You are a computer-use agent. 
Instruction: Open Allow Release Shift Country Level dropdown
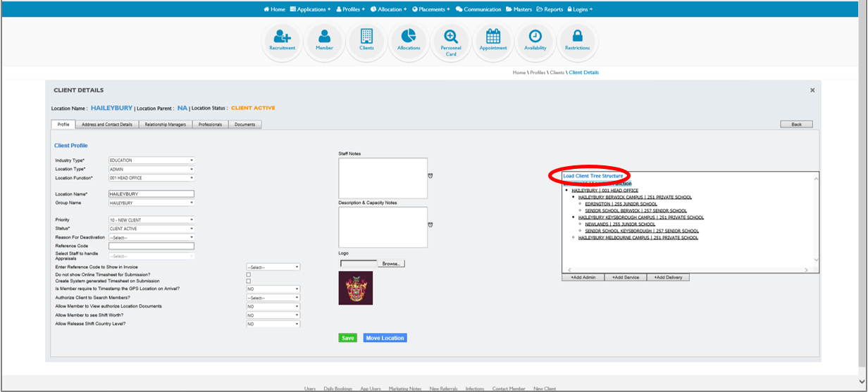(x=273, y=324)
